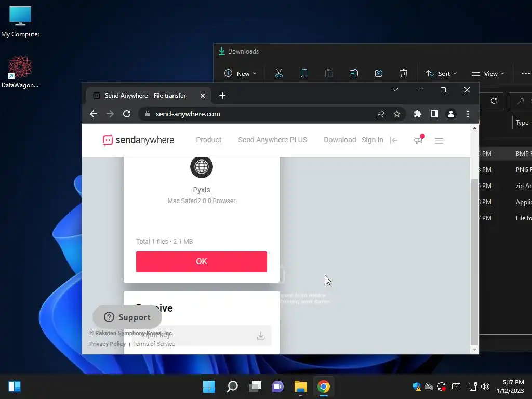Click the share this page icon in address bar
The width and height of the screenshot is (532, 399).
pyautogui.click(x=380, y=114)
